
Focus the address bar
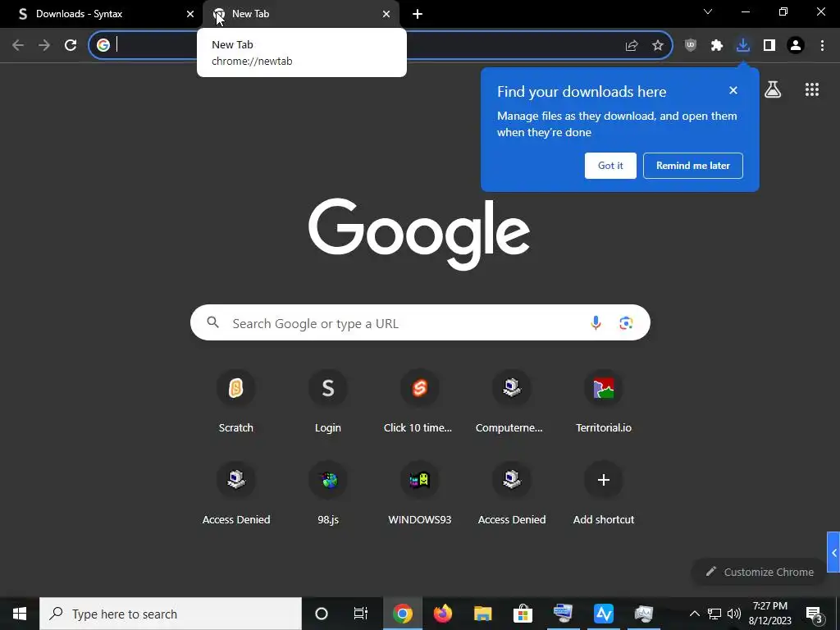[x=381, y=45]
